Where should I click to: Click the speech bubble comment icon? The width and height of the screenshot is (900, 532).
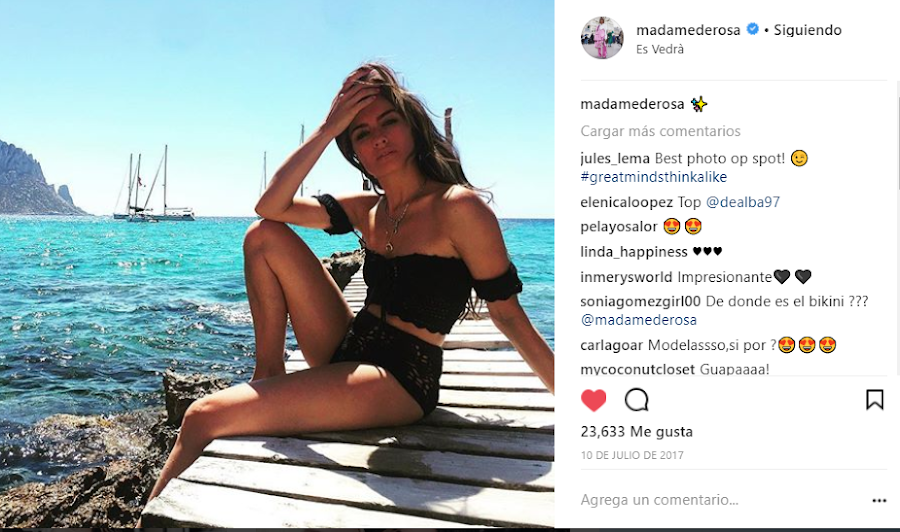click(637, 400)
